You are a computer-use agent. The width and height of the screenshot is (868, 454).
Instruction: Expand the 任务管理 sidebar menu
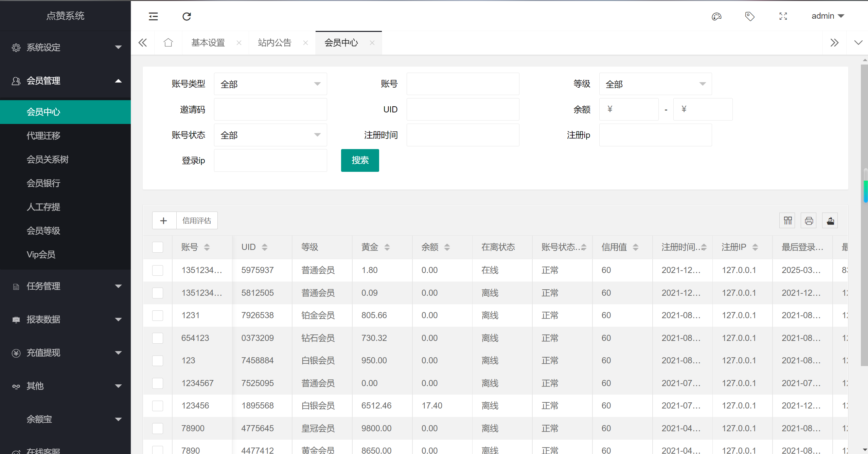(65, 286)
